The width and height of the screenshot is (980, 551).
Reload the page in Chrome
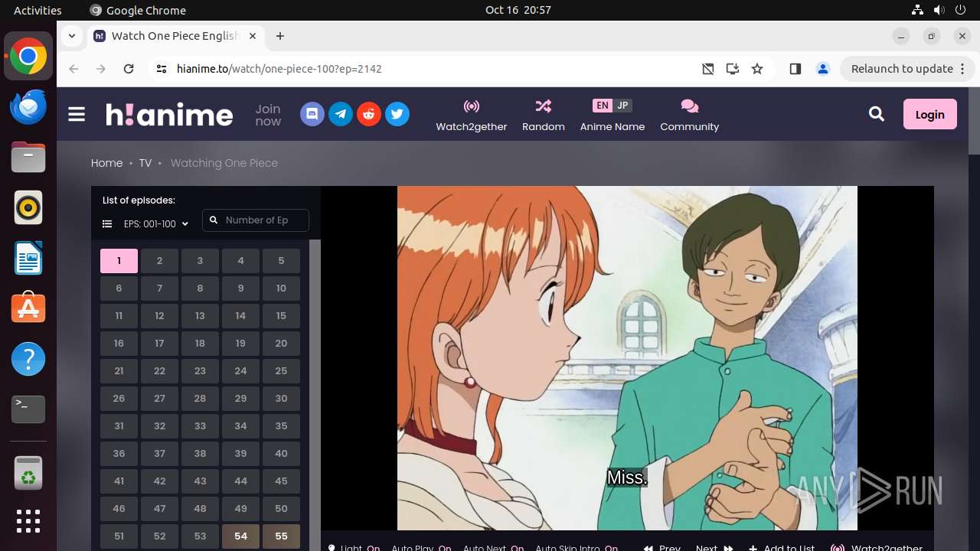coord(129,69)
